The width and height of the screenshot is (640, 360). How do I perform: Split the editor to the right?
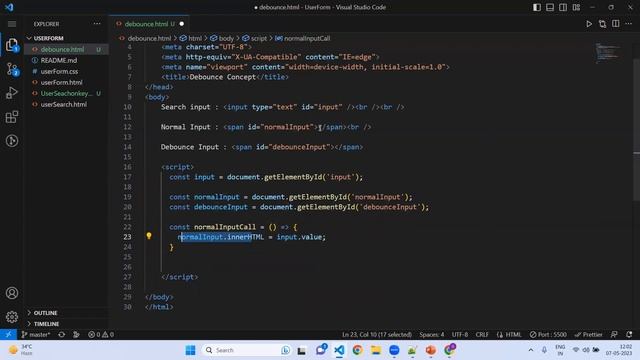point(616,24)
